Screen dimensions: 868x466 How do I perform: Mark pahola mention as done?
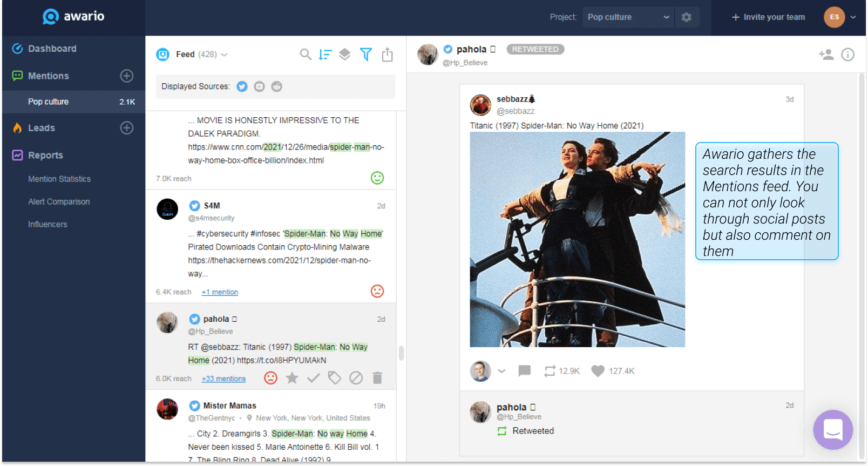click(x=314, y=378)
